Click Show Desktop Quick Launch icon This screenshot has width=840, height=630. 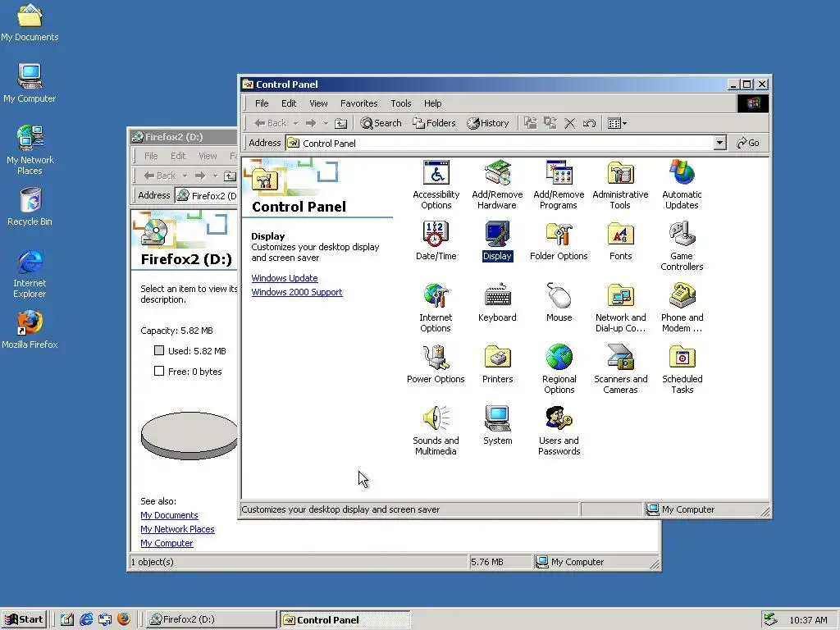(67, 619)
